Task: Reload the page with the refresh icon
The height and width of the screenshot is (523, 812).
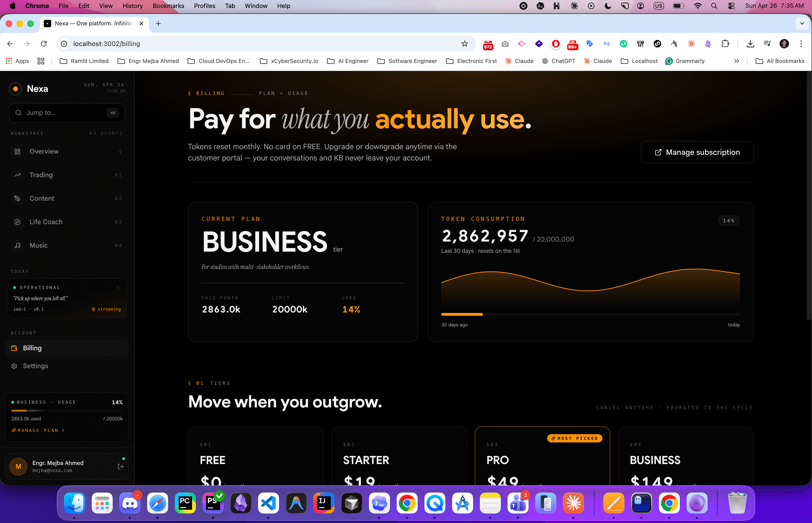Action: pyautogui.click(x=43, y=44)
